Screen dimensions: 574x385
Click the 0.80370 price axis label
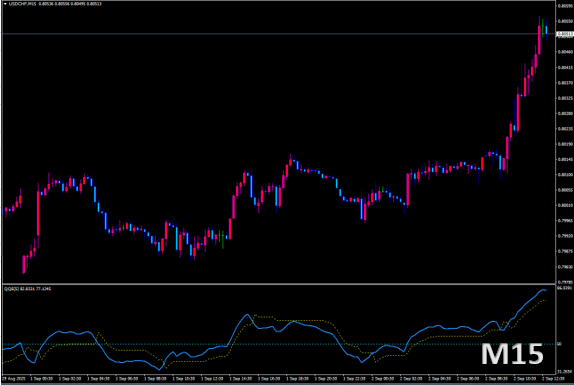[565, 83]
